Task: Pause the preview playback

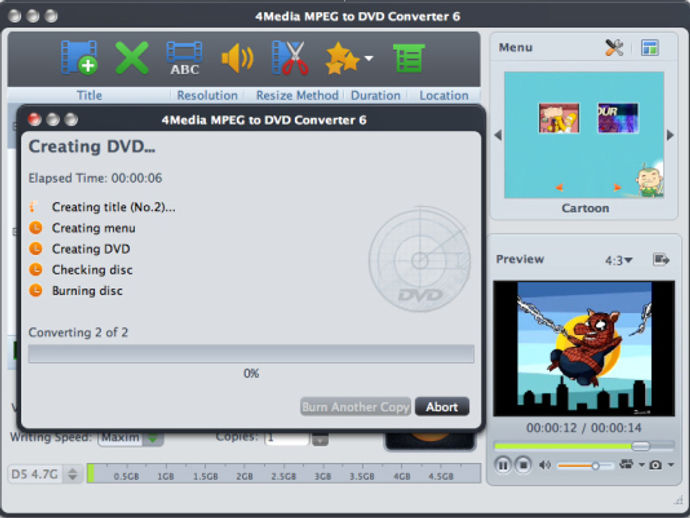Action: pos(503,465)
